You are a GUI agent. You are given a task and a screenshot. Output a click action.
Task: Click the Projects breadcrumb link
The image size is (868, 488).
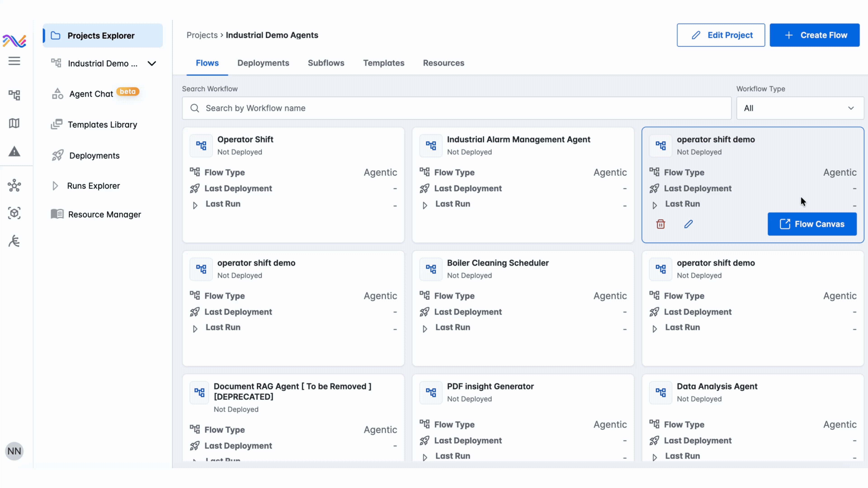coord(202,35)
